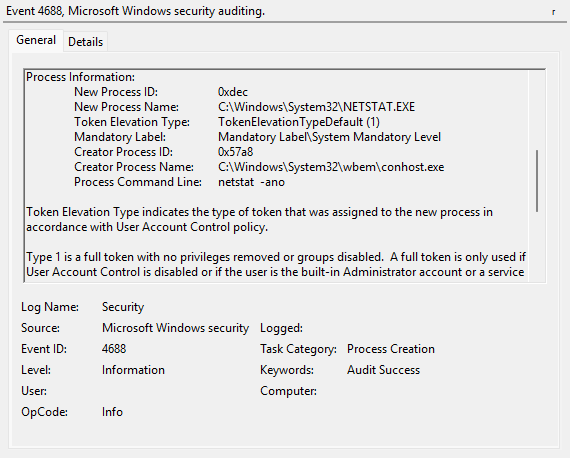
Task: Select the C:\Windows\System32\NETSTAT.EXE path
Action: pos(316,107)
